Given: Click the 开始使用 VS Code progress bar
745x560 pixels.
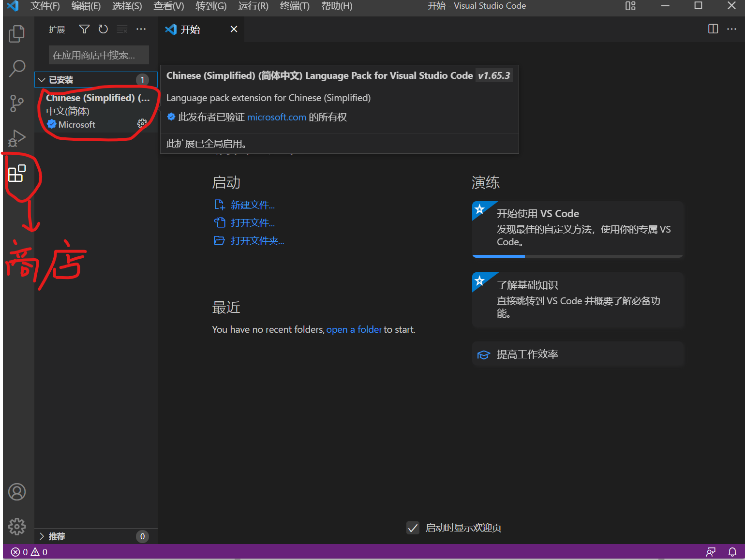Looking at the screenshot, I should pyautogui.click(x=577, y=256).
